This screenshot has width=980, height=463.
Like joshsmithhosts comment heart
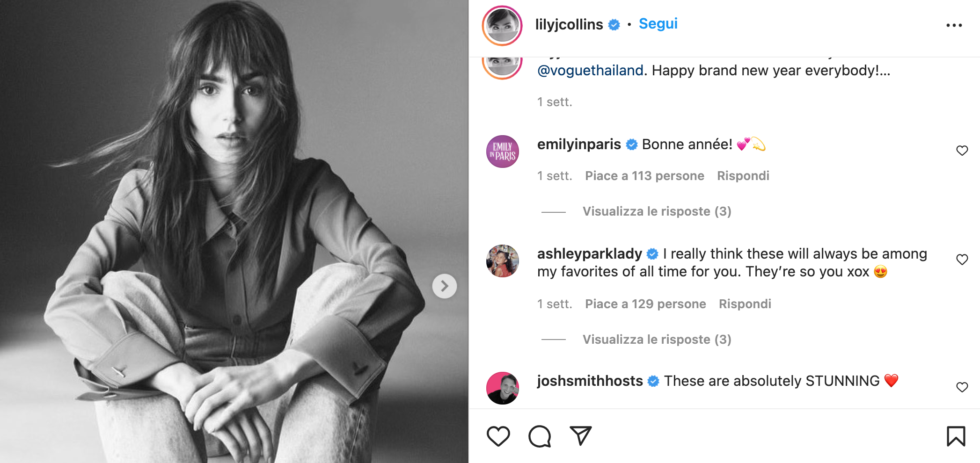point(962,387)
